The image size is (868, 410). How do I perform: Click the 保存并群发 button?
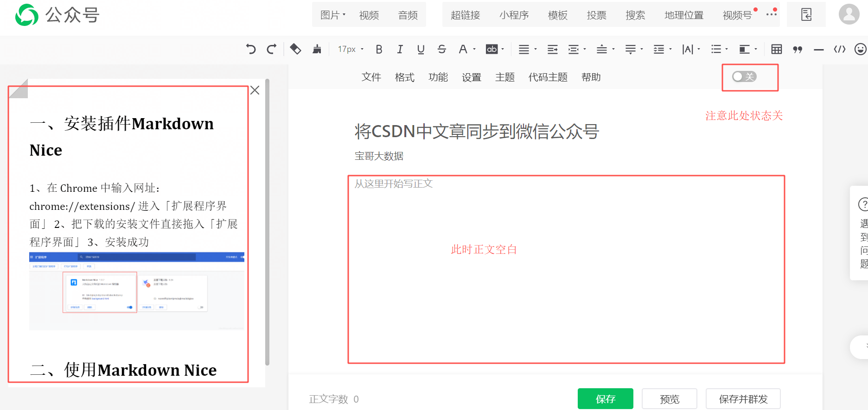coord(743,399)
